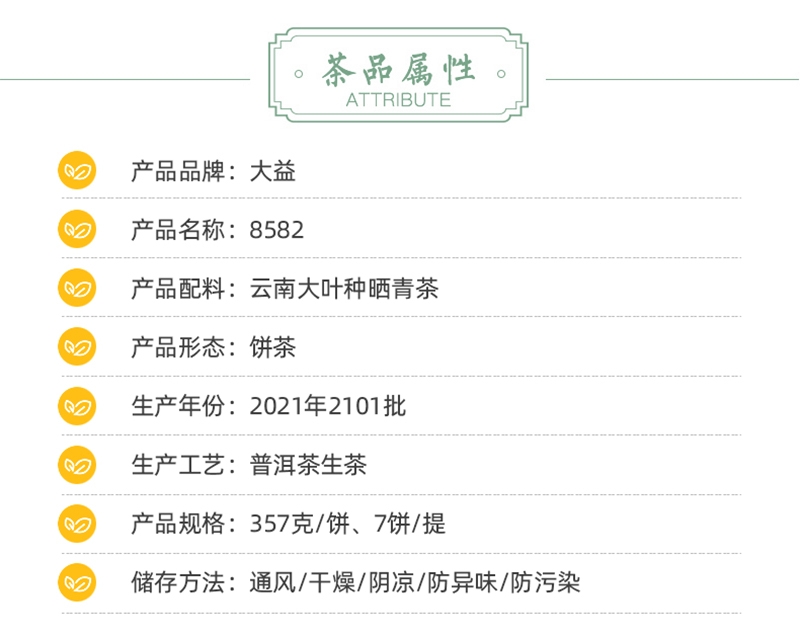Click the storage method text 通风/干燥/阴凉
This screenshot has width=800, height=638.
[332, 583]
